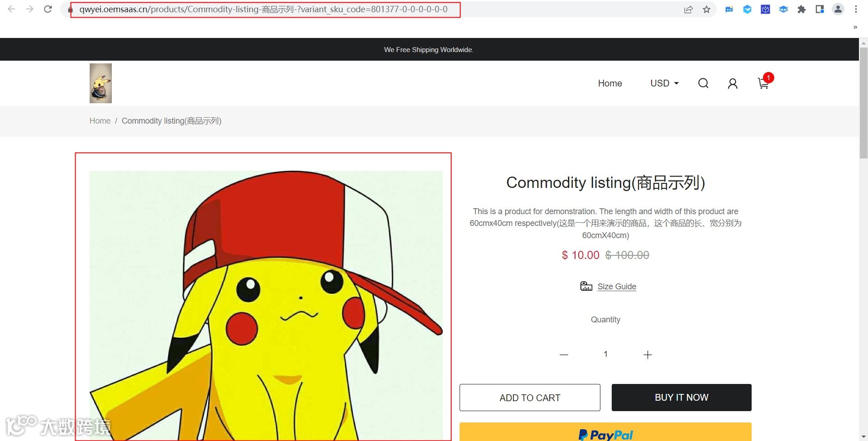The width and height of the screenshot is (868, 441).
Task: Pay with the PayPal button
Action: (605, 432)
